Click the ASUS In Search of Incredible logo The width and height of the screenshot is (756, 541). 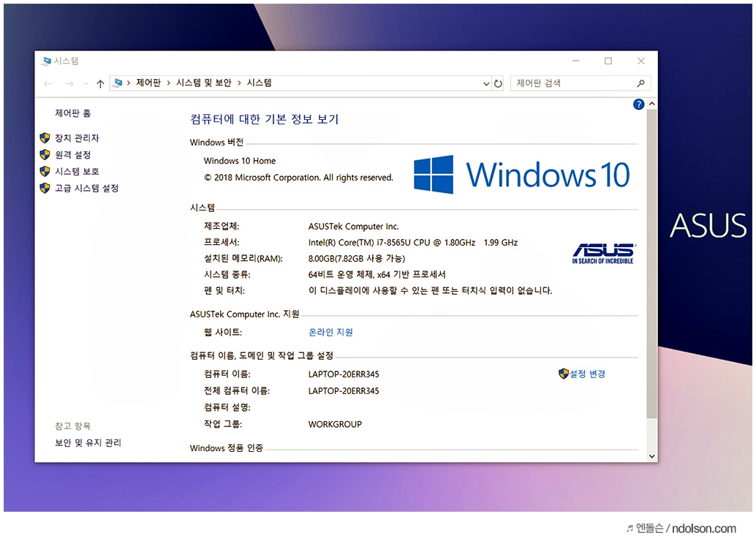coord(604,254)
